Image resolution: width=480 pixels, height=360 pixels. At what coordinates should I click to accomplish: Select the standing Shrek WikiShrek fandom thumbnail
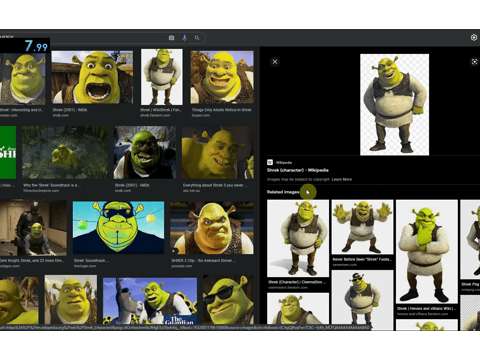tap(162, 77)
